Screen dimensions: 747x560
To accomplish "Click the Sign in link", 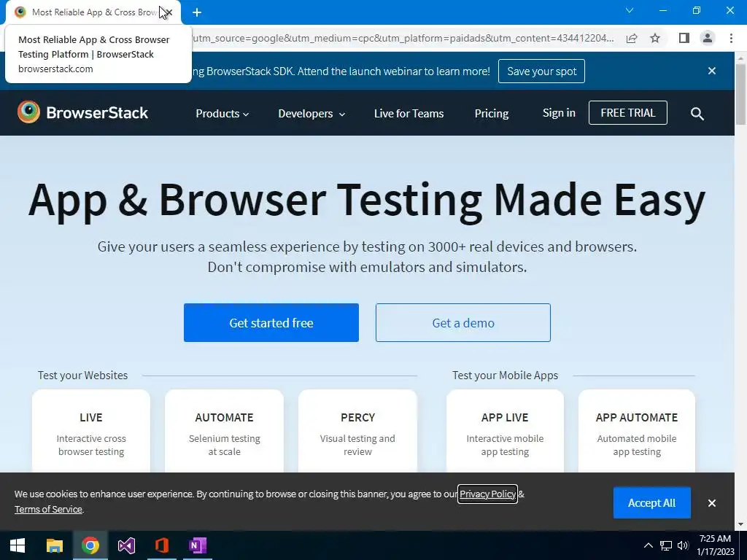I will (559, 113).
